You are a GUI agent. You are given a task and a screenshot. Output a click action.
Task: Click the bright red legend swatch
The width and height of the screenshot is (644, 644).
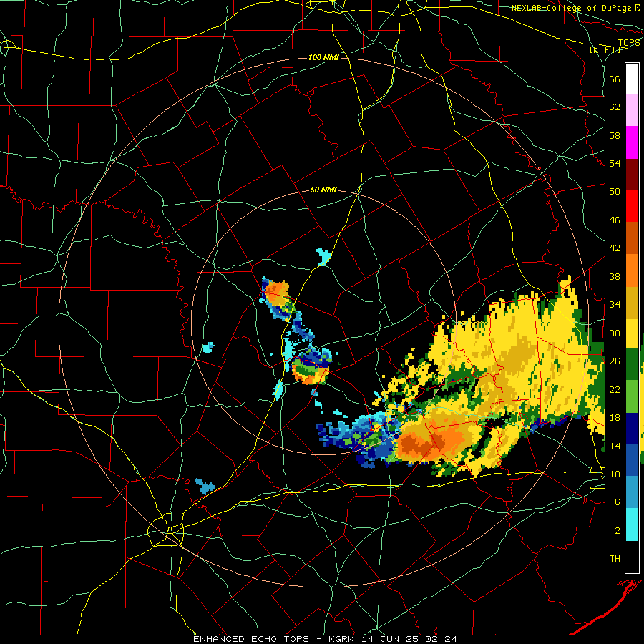(632, 206)
